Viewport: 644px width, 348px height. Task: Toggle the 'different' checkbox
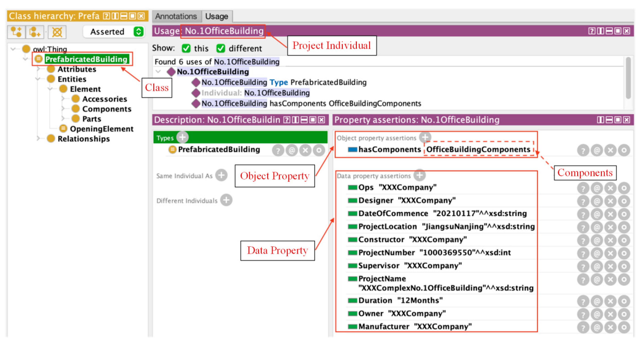click(x=220, y=48)
